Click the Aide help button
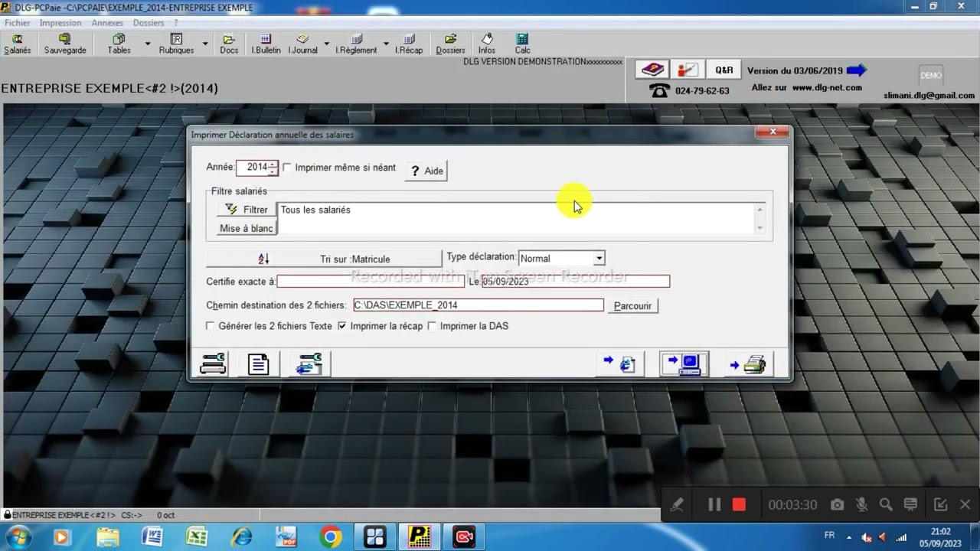Image resolution: width=980 pixels, height=551 pixels. tap(426, 171)
